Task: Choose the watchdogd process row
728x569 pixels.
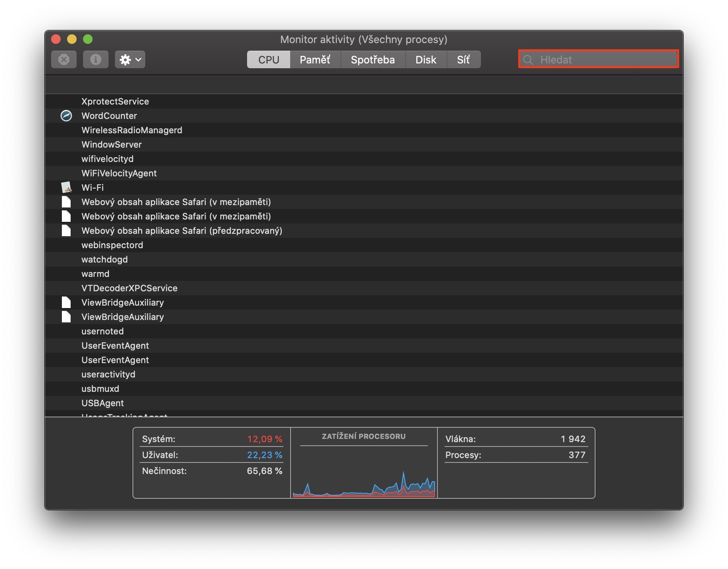Action: (x=364, y=259)
